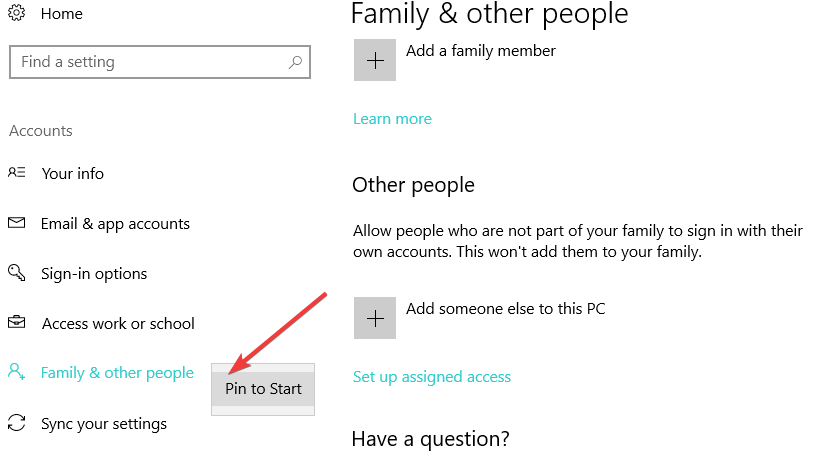Select Pin to Start from context menu
This screenshot has height=453, width=813.
[x=263, y=389]
